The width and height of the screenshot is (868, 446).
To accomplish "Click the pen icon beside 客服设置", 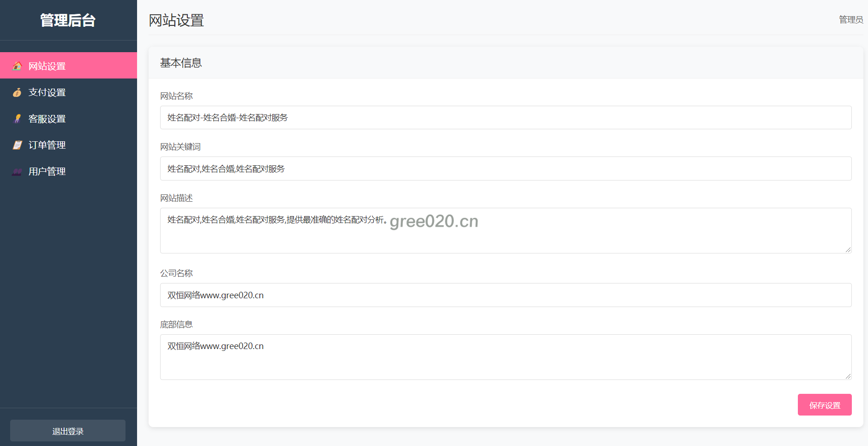I will point(17,119).
